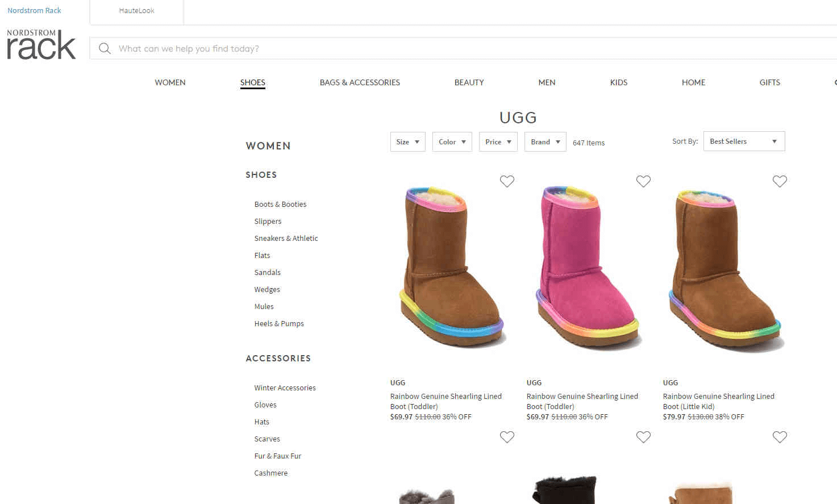Favorite the pink Rainbow Toddler boot heart
837x504 pixels.
[643, 181]
